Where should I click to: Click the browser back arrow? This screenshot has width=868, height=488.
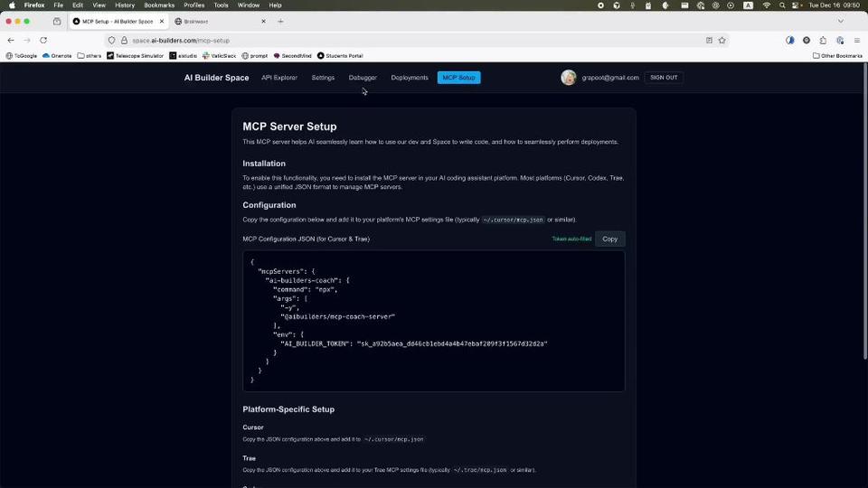point(11,41)
